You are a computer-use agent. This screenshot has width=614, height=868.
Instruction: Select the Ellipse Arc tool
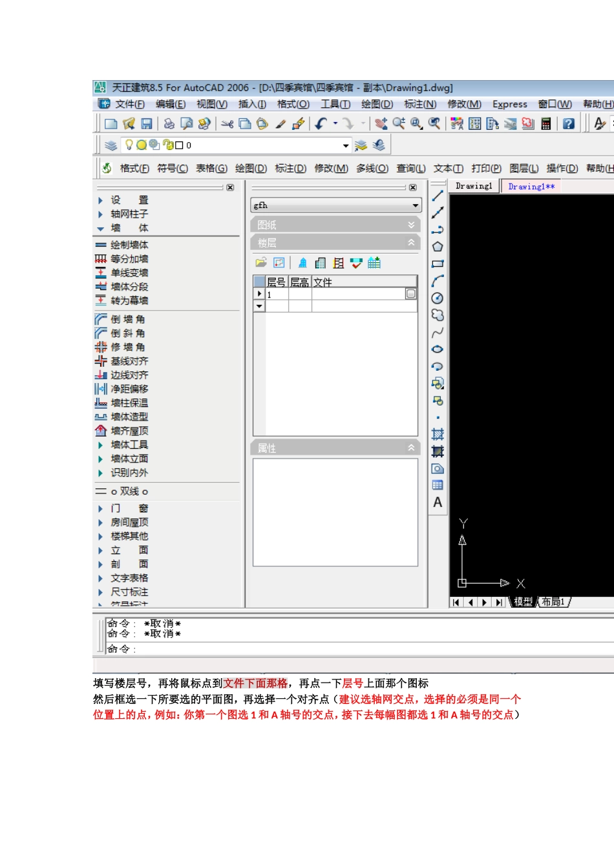click(438, 366)
